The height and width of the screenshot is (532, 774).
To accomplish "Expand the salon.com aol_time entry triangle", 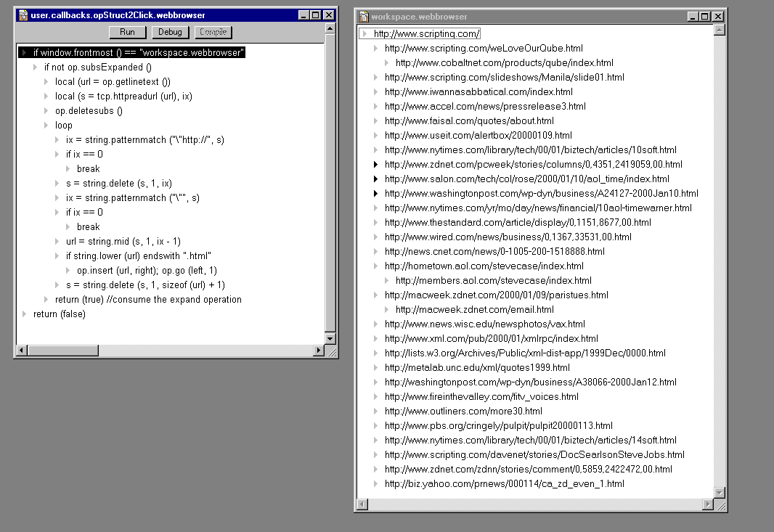I will tap(376, 179).
